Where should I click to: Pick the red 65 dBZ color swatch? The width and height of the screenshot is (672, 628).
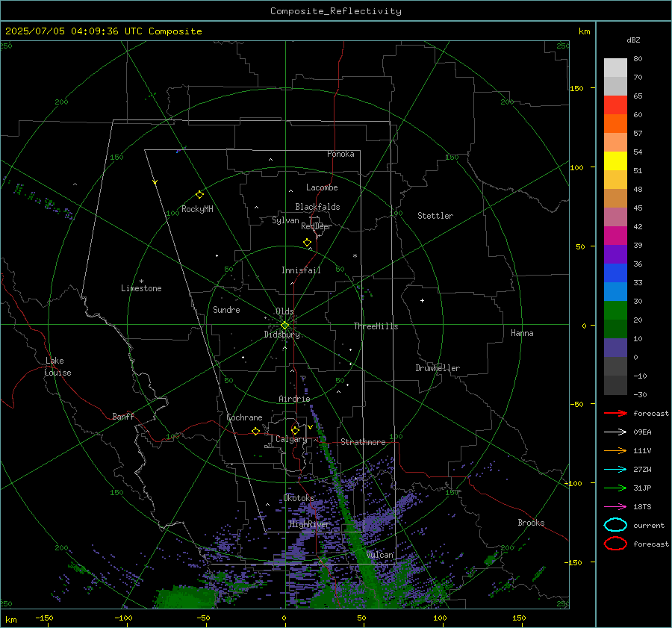[615, 105]
